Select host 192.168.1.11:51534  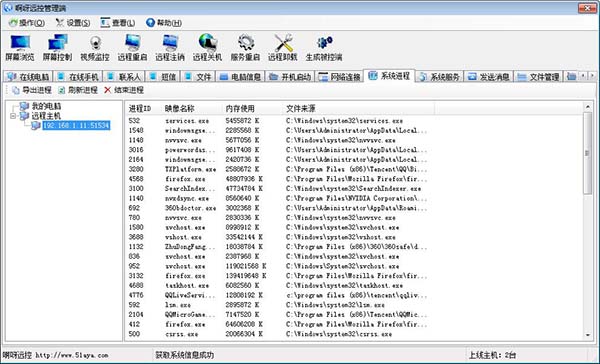[76, 125]
